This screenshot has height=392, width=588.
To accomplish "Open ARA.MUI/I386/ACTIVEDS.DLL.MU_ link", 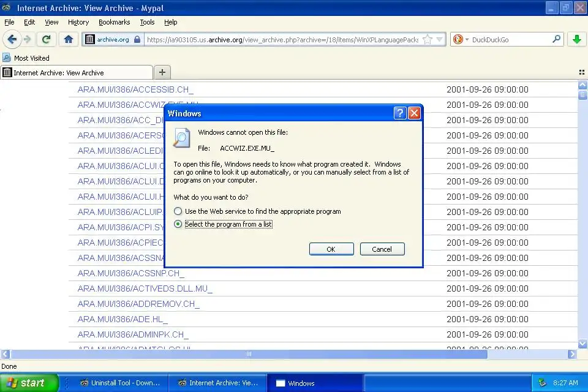I will point(145,288).
